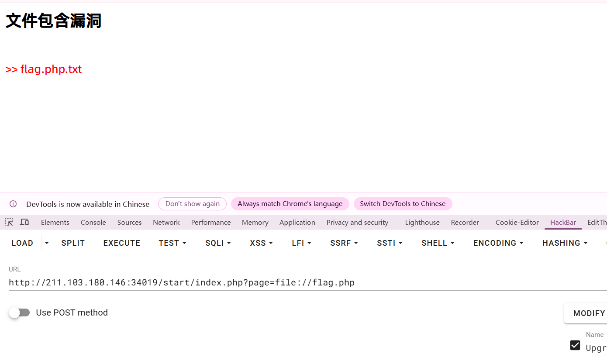Click the info icon in DevTools notice

(13, 204)
